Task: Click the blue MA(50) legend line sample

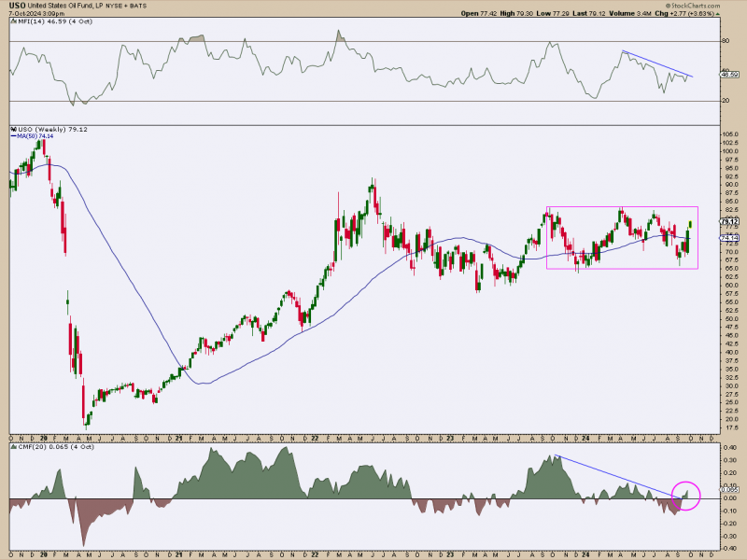Action: click(13, 136)
